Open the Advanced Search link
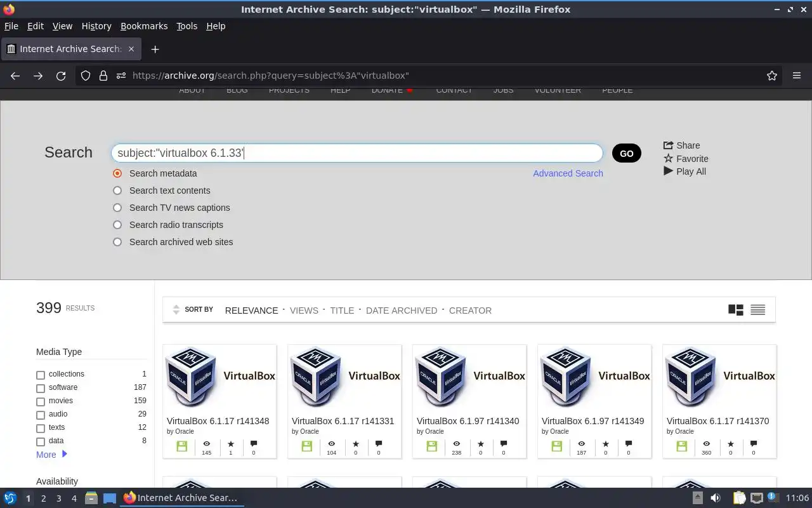Image resolution: width=812 pixels, height=508 pixels. coord(568,173)
